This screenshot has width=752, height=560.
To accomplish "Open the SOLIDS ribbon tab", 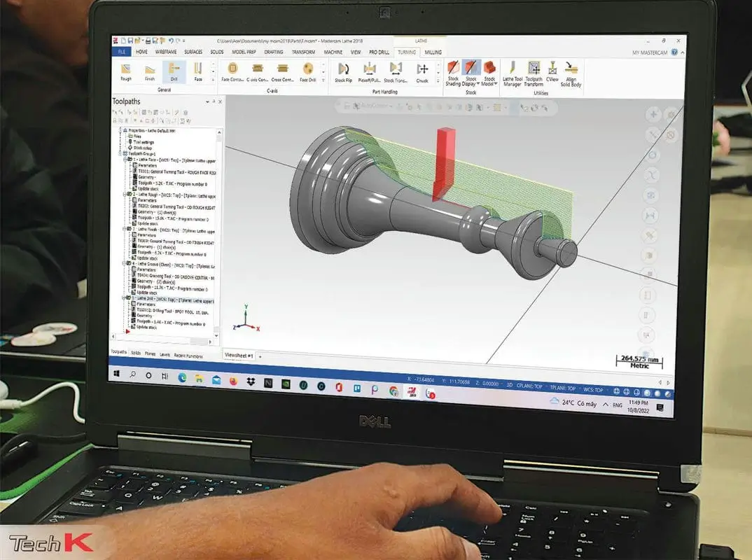I will point(217,52).
